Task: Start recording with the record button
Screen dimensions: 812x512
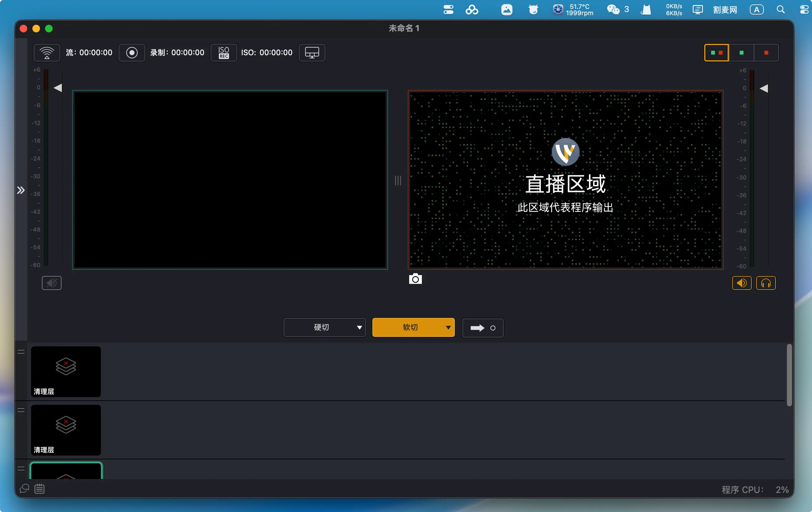Action: [132, 53]
